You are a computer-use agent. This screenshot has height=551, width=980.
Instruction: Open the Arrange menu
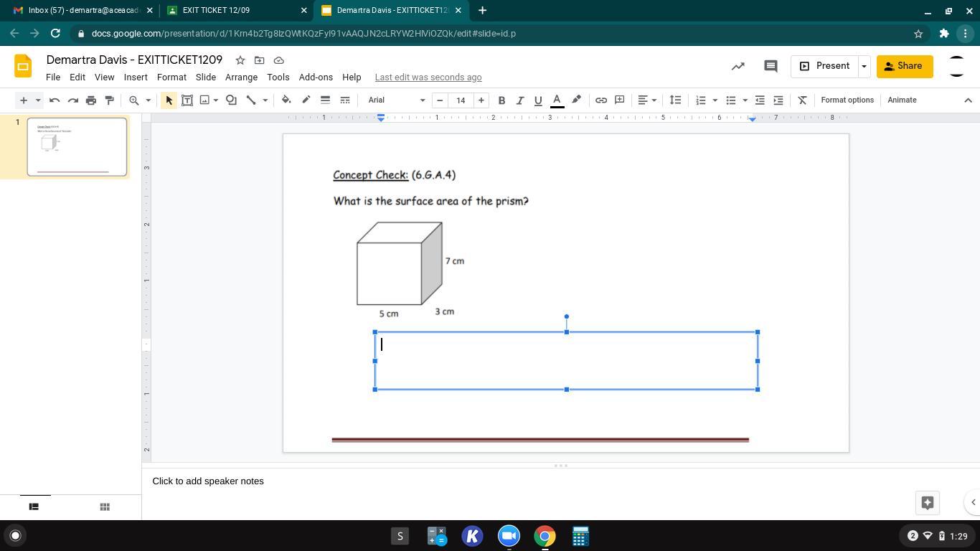(x=241, y=77)
